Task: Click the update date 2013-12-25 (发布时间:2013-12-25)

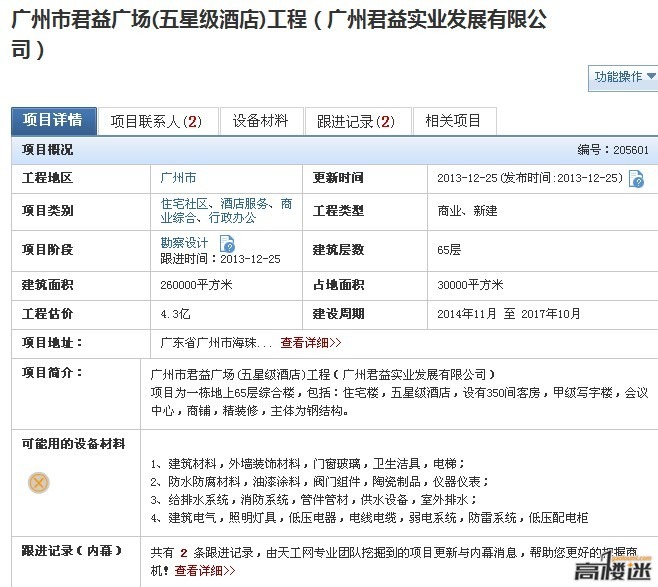Action: 530,178
